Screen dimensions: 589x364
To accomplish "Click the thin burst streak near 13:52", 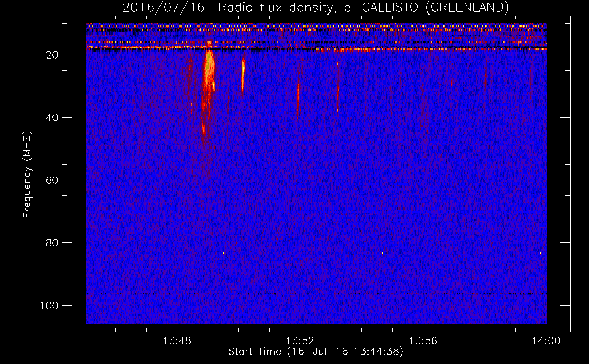I will [x=298, y=98].
